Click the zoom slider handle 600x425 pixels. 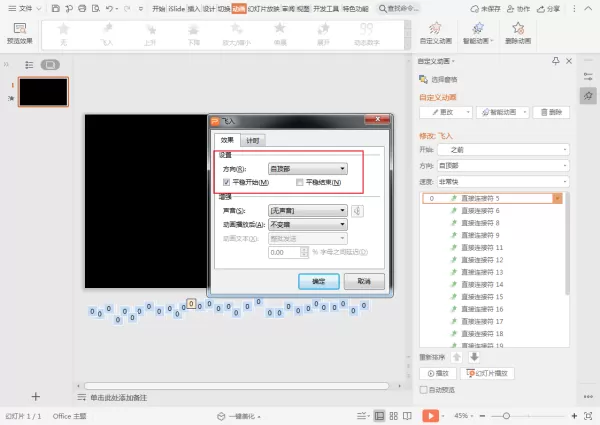pyautogui.click(x=506, y=416)
